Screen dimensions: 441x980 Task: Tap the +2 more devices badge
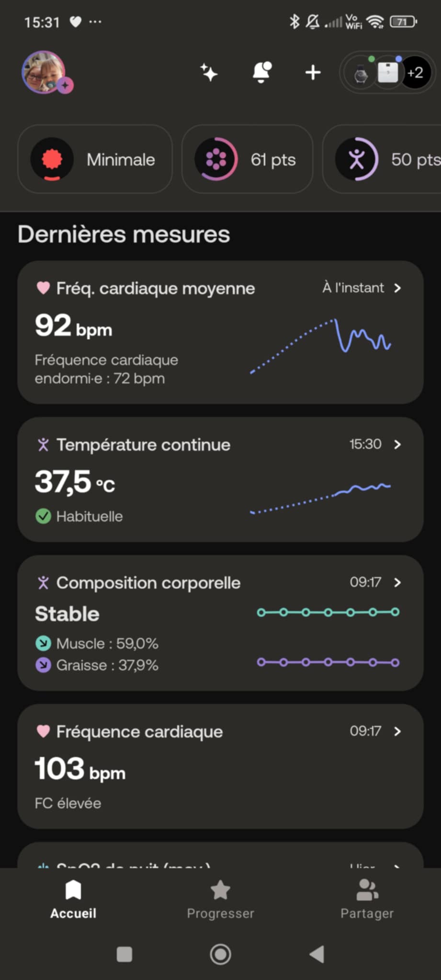415,73
